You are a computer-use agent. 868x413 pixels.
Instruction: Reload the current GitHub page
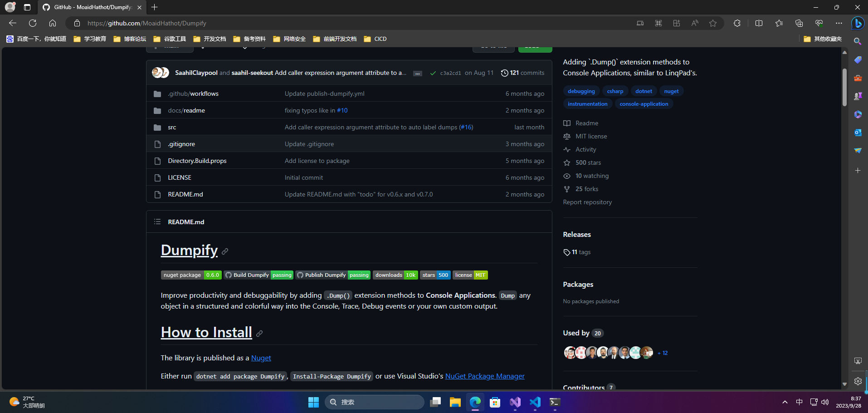point(33,23)
